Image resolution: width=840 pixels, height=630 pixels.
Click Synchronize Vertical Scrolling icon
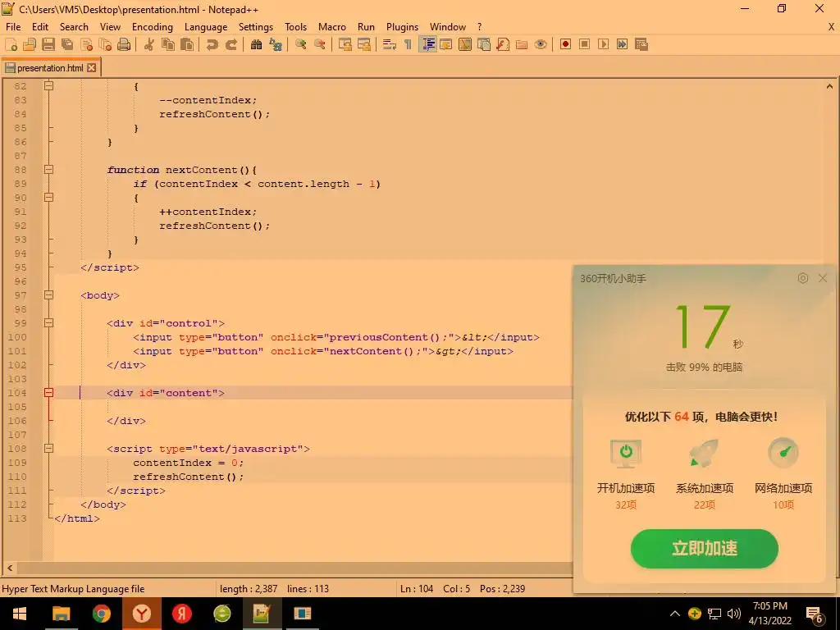click(345, 44)
